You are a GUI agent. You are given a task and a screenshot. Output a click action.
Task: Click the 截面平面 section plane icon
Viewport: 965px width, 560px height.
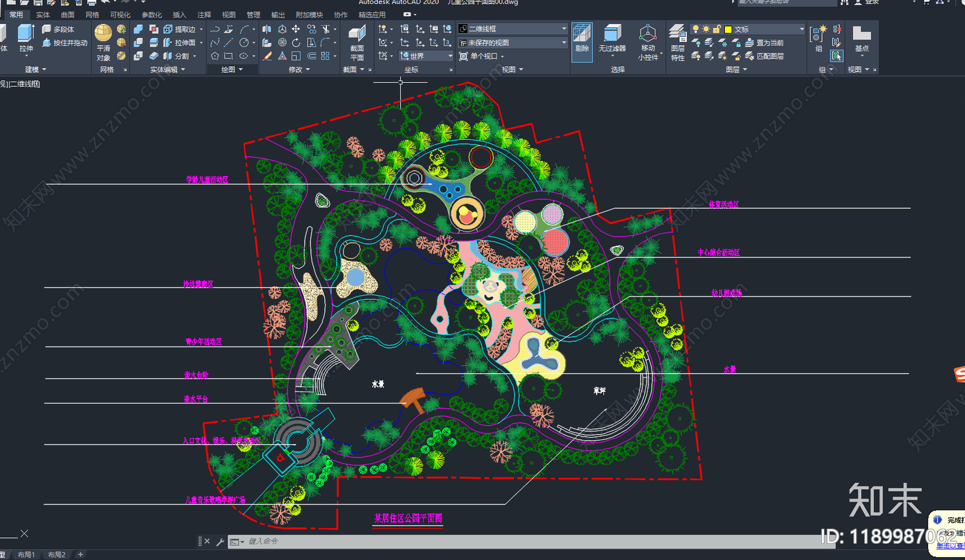[x=357, y=36]
